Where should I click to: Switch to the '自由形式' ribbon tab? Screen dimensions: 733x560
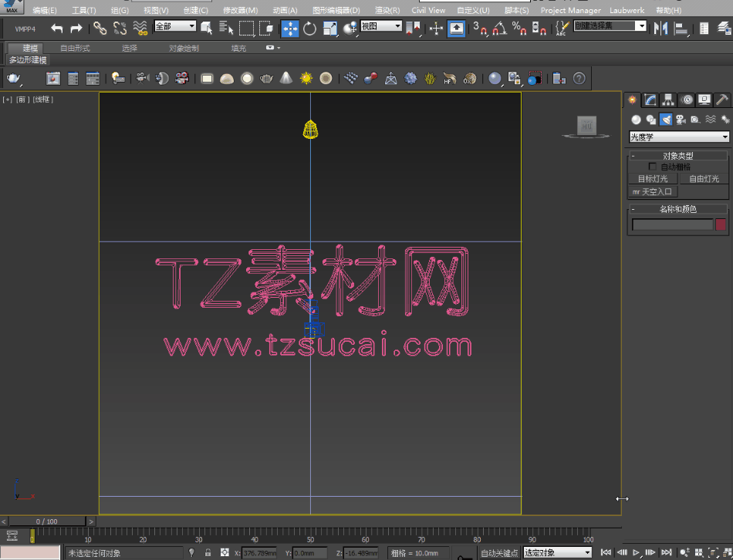coord(75,48)
